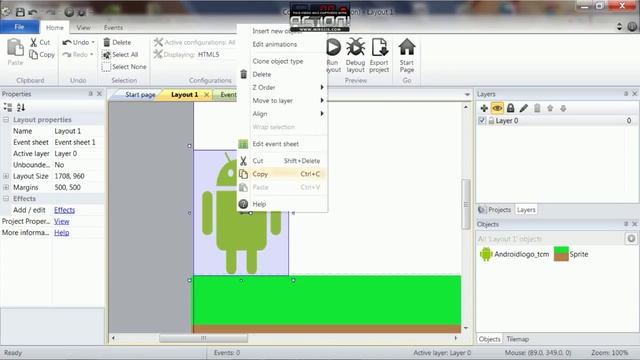Open the File ribbon tab

19,27
